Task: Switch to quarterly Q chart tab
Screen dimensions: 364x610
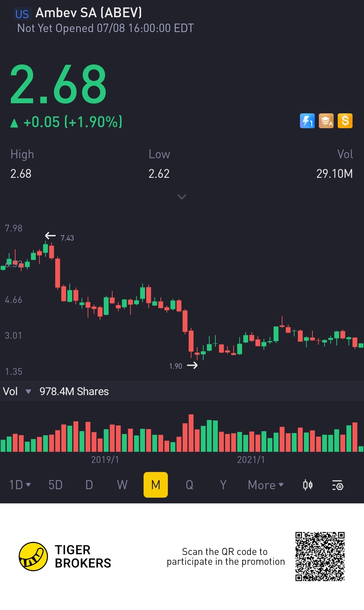Action: click(x=189, y=485)
